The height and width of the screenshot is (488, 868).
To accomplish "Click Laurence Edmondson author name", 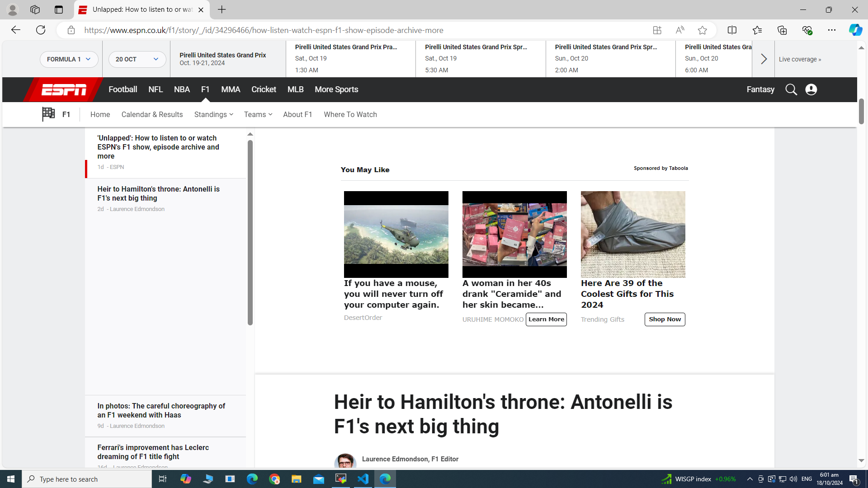I will pyautogui.click(x=395, y=459).
